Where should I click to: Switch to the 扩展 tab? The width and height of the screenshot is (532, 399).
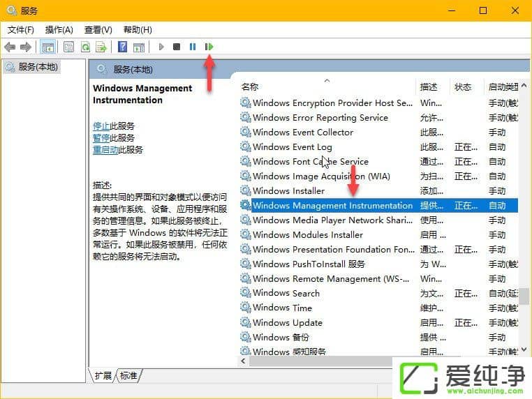pyautogui.click(x=103, y=375)
